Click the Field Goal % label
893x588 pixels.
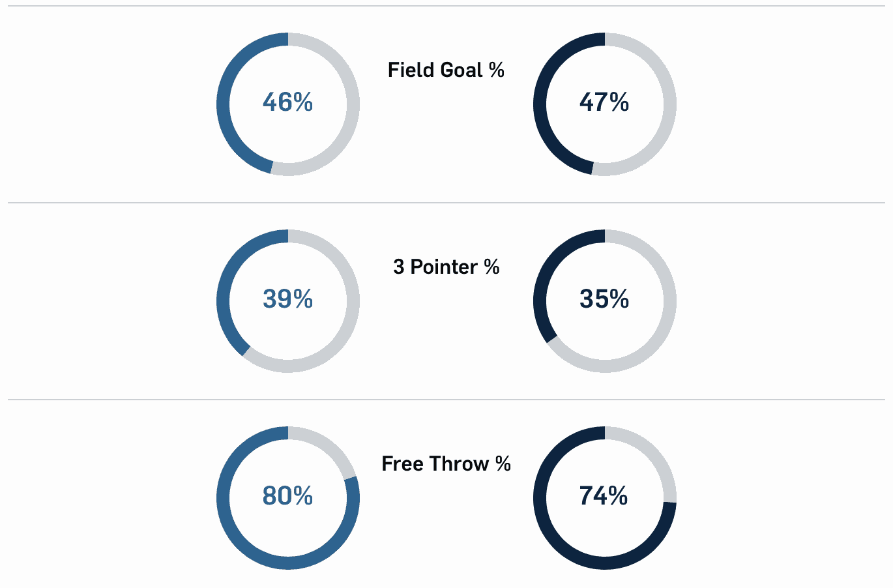[446, 70]
